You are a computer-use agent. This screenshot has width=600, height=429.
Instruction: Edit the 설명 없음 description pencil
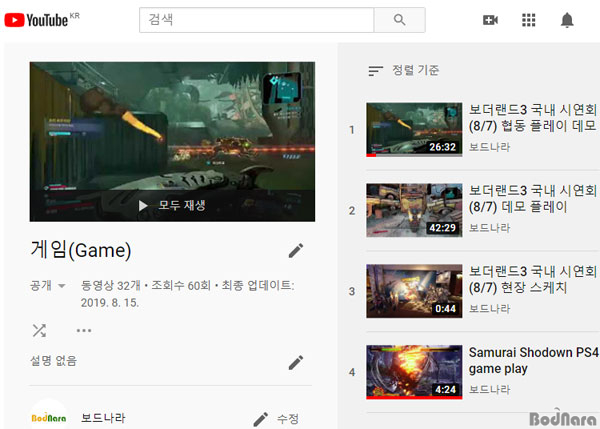coord(296,362)
